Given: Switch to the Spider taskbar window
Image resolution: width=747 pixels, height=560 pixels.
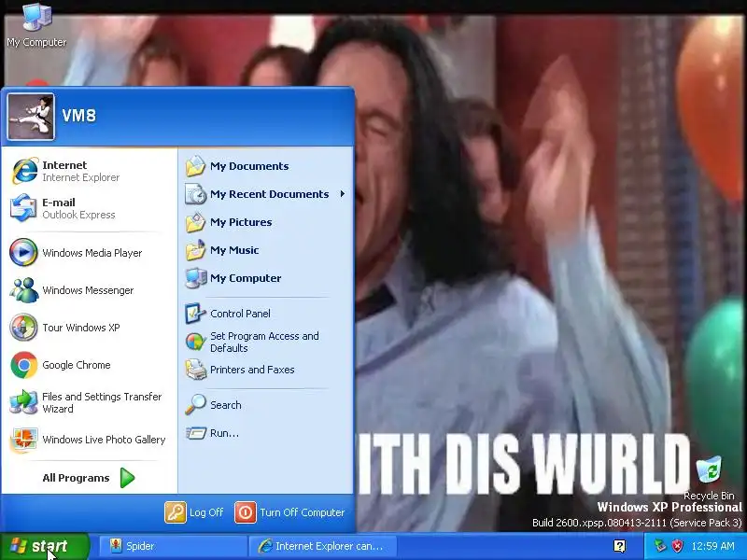Looking at the screenshot, I should (x=173, y=546).
